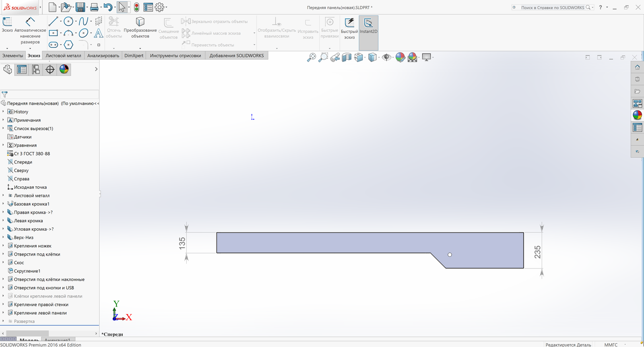This screenshot has height=347, width=644.
Task: Expand the Верх-Низ feature
Action: [x=3, y=237]
